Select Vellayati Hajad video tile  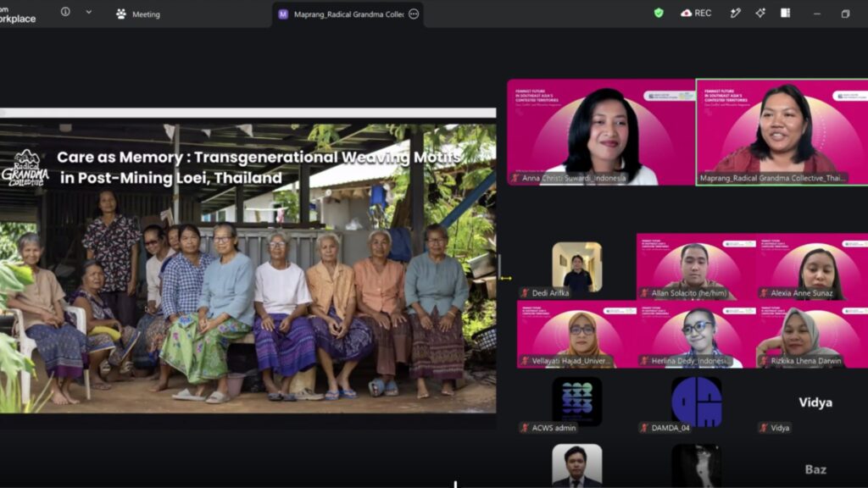(576, 334)
